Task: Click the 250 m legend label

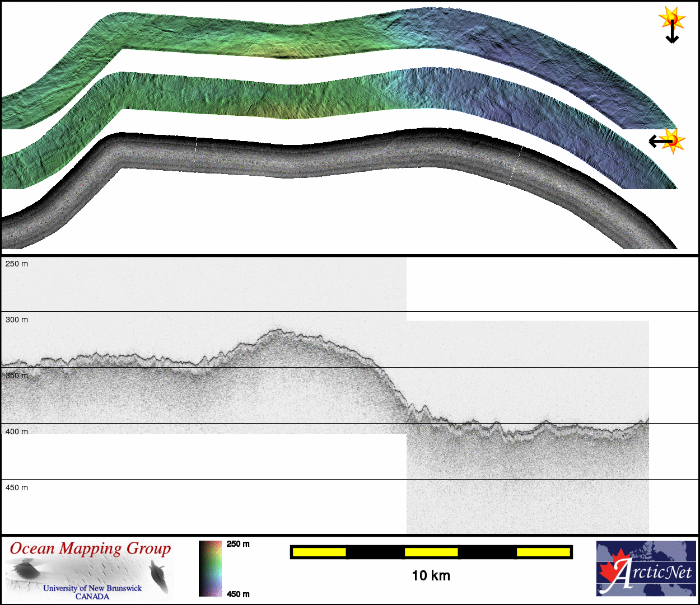Action: 238,544
